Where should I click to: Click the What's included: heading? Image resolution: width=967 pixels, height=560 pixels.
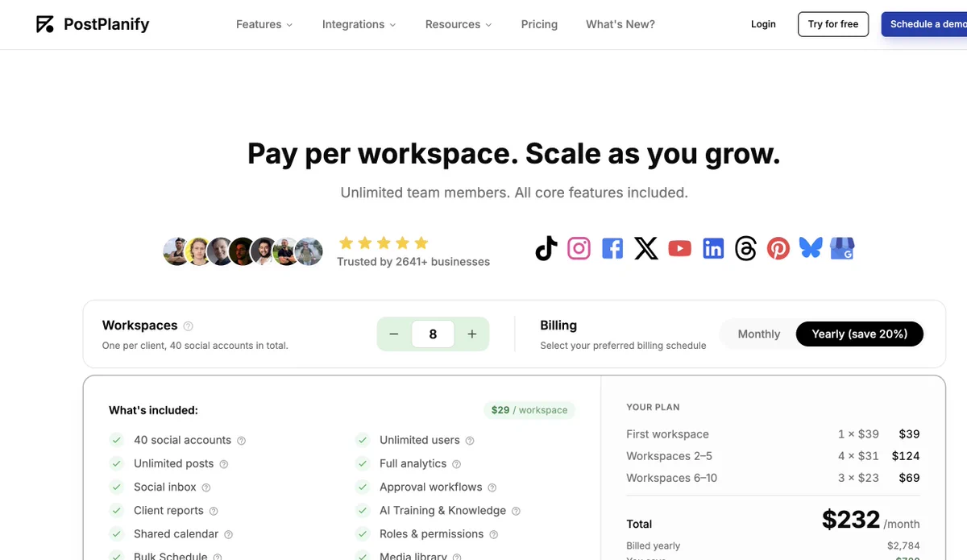click(153, 410)
